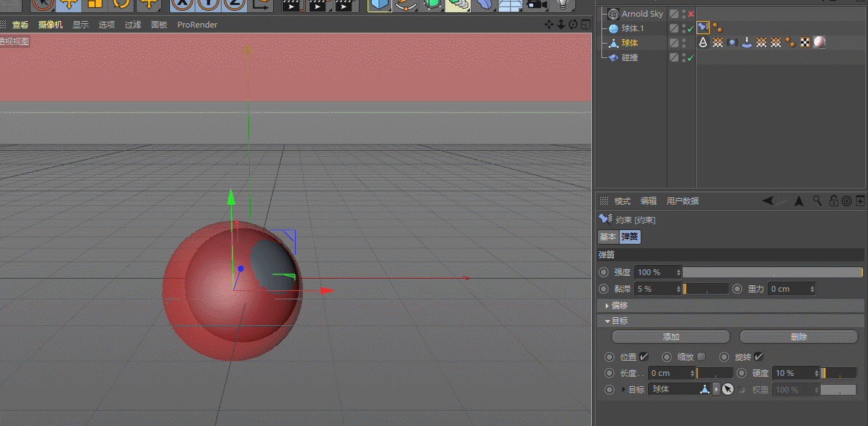
Task: Open the 模式 attribute menu
Action: tap(622, 201)
